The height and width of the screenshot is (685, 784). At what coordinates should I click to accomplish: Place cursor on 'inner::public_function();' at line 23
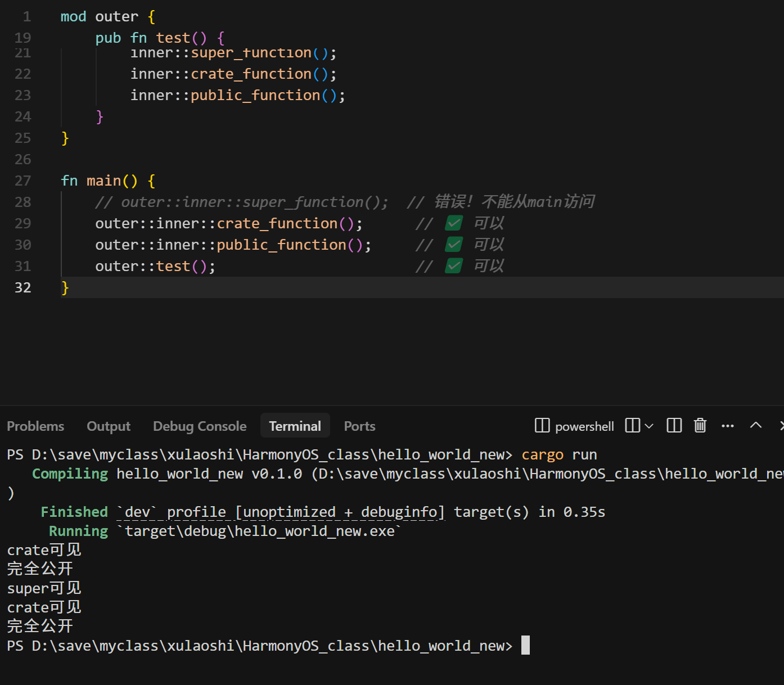(238, 95)
